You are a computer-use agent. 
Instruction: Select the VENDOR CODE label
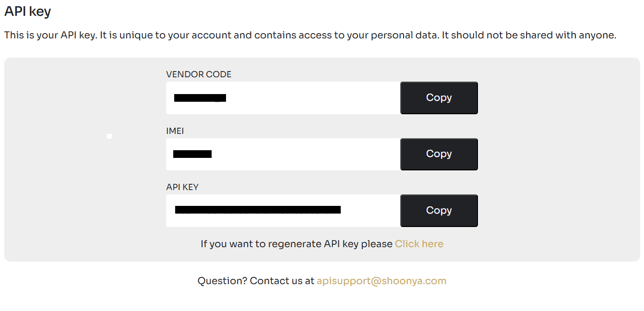pos(199,74)
